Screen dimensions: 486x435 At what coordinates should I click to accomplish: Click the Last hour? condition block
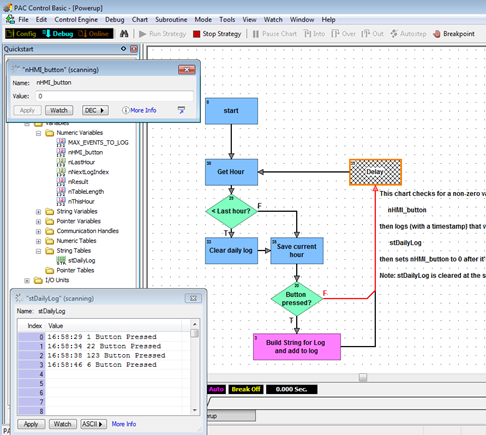231,211
